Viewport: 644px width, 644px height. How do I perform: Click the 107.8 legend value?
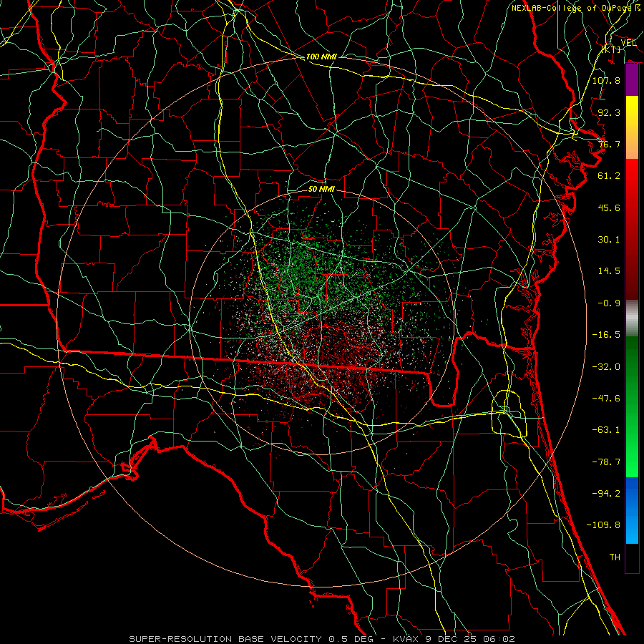click(606, 80)
